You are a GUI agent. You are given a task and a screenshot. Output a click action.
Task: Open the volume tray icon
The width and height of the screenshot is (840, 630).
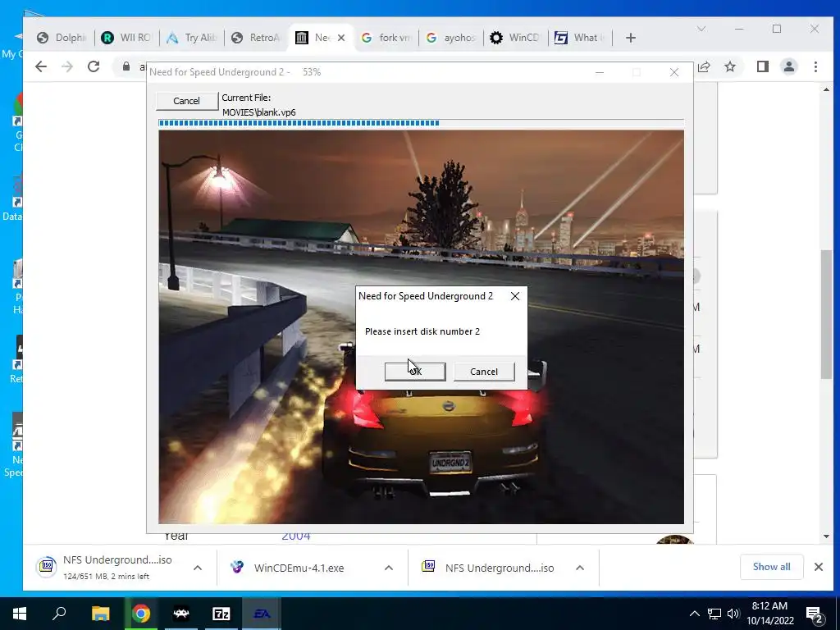coord(733,614)
